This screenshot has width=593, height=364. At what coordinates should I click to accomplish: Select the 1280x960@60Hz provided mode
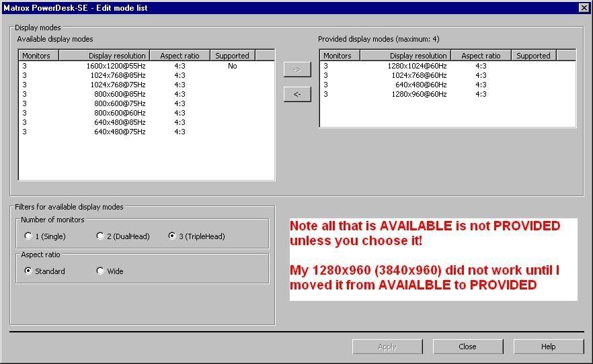pyautogui.click(x=448, y=94)
